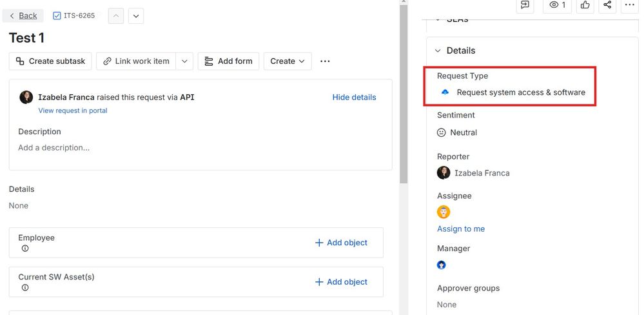Add object to the Employee field
Screen dimensions: 644x315
tap(341, 243)
